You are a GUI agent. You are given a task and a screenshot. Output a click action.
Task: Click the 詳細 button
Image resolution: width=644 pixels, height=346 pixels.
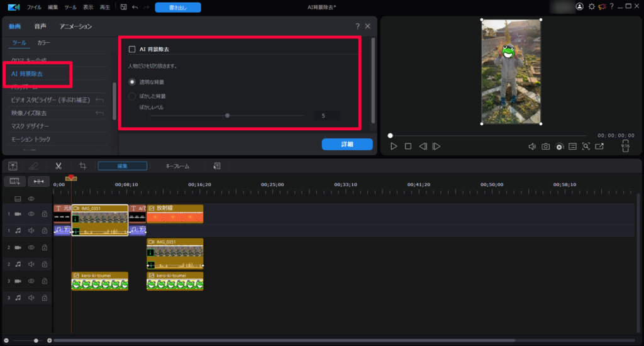pyautogui.click(x=347, y=144)
